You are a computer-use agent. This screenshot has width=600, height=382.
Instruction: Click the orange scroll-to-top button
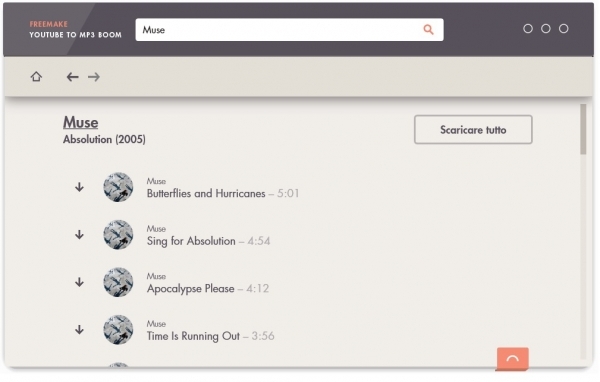513,359
